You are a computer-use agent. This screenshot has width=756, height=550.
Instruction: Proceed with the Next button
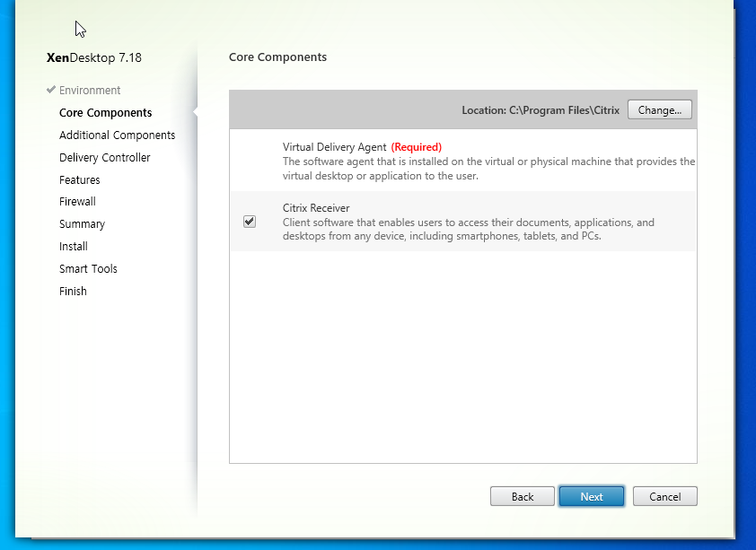(592, 496)
